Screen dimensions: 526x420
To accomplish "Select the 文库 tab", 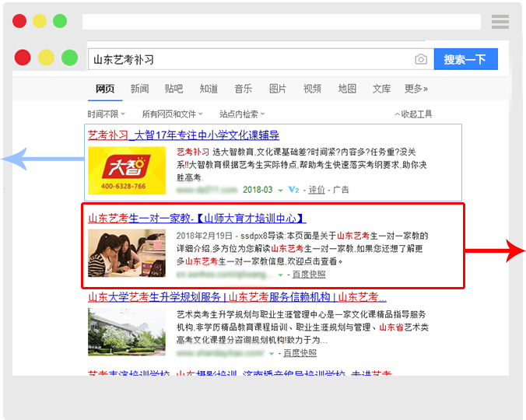I will tap(381, 89).
